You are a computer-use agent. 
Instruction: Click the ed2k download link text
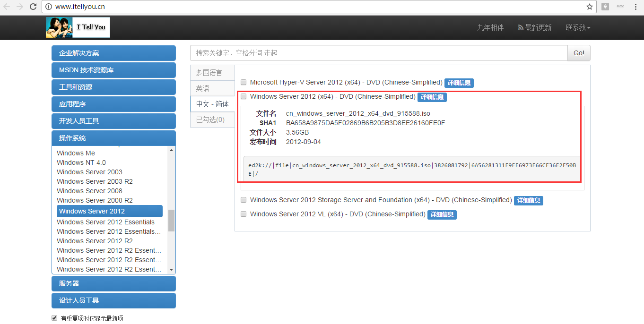click(x=412, y=170)
